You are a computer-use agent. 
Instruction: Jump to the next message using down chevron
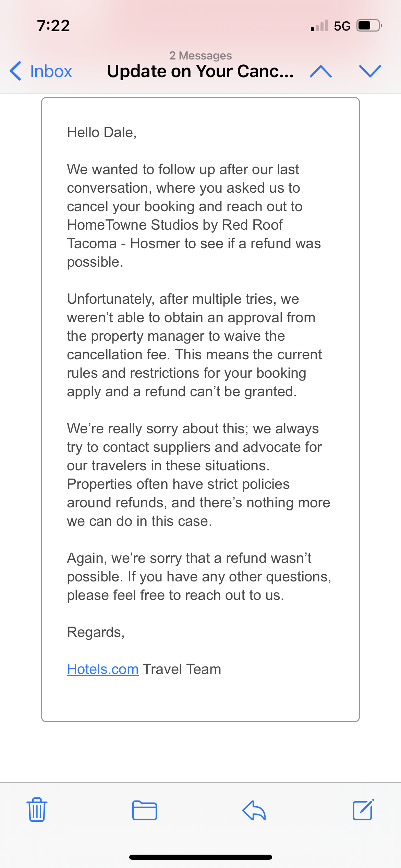369,72
